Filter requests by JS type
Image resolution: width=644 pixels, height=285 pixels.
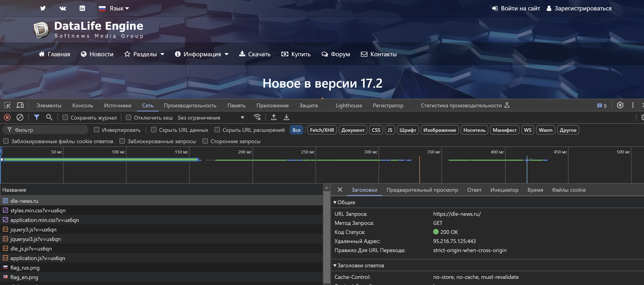[390, 130]
